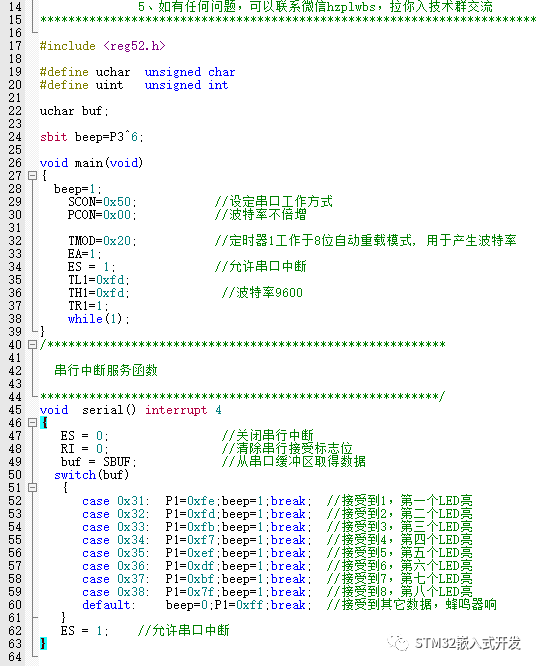This screenshot has width=537, height=666.
Task: Click the 'TR1=1;' statement
Action: pyautogui.click(x=88, y=306)
